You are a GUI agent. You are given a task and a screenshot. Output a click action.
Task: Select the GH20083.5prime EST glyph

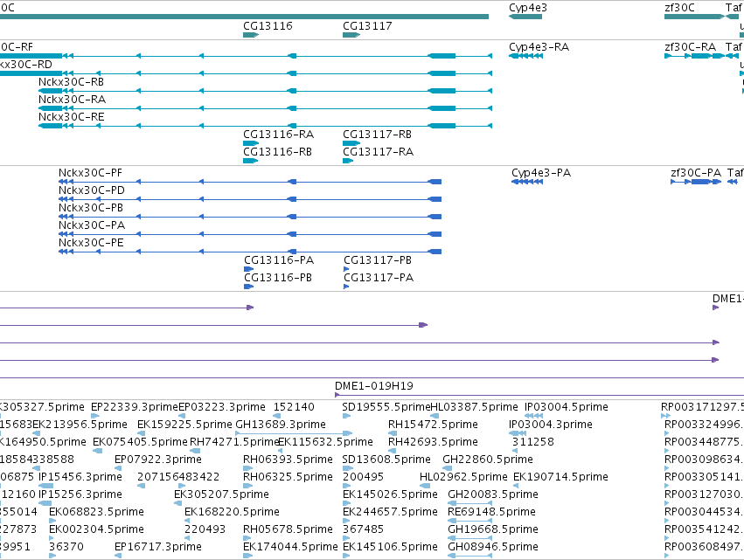[469, 503]
